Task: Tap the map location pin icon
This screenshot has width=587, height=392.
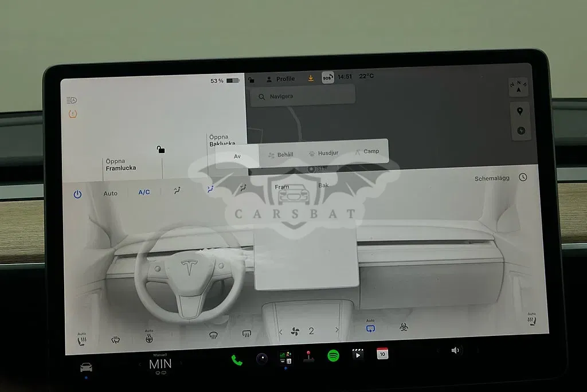Action: point(519,111)
